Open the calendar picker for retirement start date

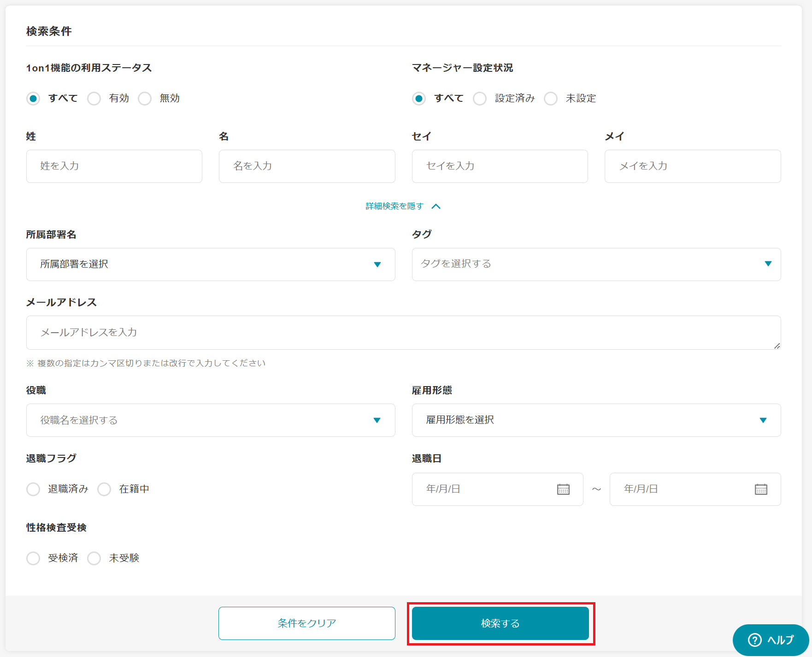coord(564,489)
